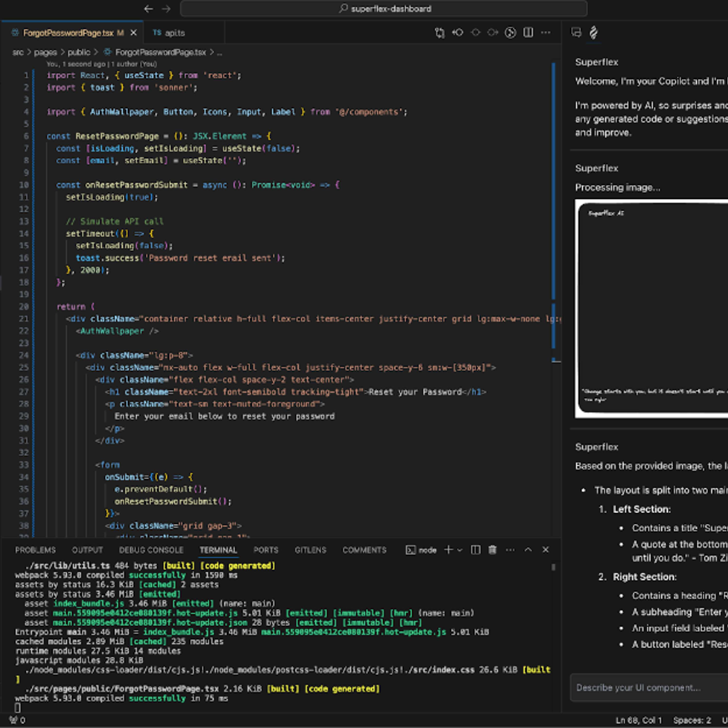Open the superflex-dashboard command search box
The height and width of the screenshot is (728, 728).
pos(384,9)
